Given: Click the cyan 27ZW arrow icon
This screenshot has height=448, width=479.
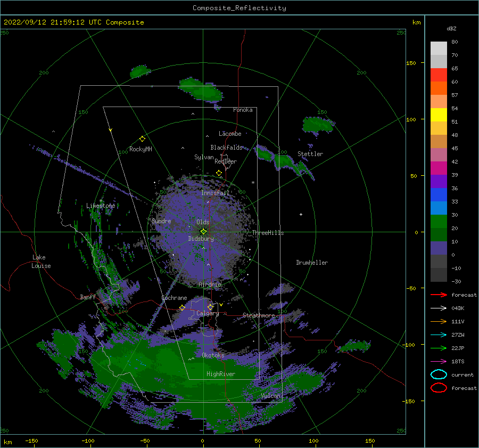Looking at the screenshot, I should 439,335.
